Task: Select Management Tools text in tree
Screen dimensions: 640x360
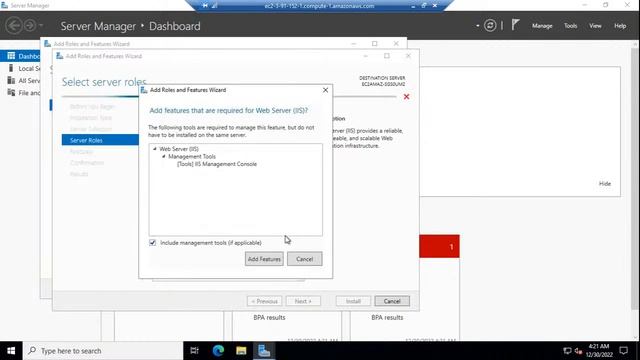Action: tap(192, 156)
